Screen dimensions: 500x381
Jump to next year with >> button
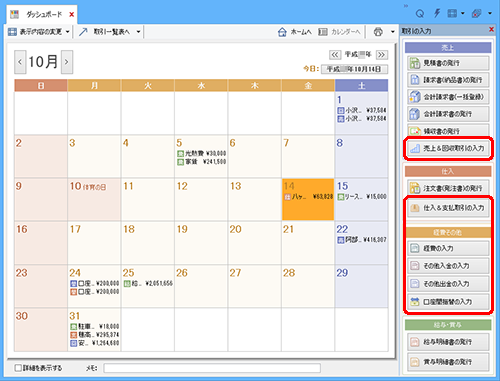pos(382,54)
